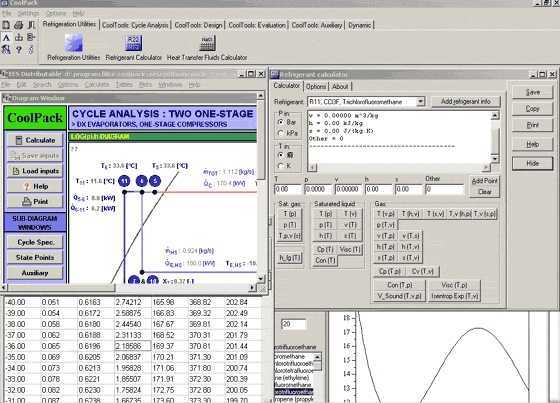Image resolution: width=560 pixels, height=403 pixels.
Task: Click Add refrigerant info button
Action: (x=466, y=101)
